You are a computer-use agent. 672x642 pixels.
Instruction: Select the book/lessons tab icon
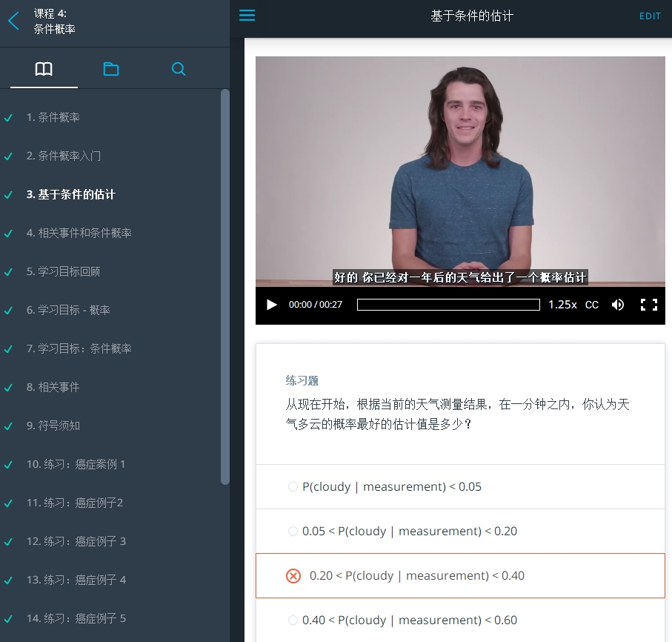tap(43, 68)
